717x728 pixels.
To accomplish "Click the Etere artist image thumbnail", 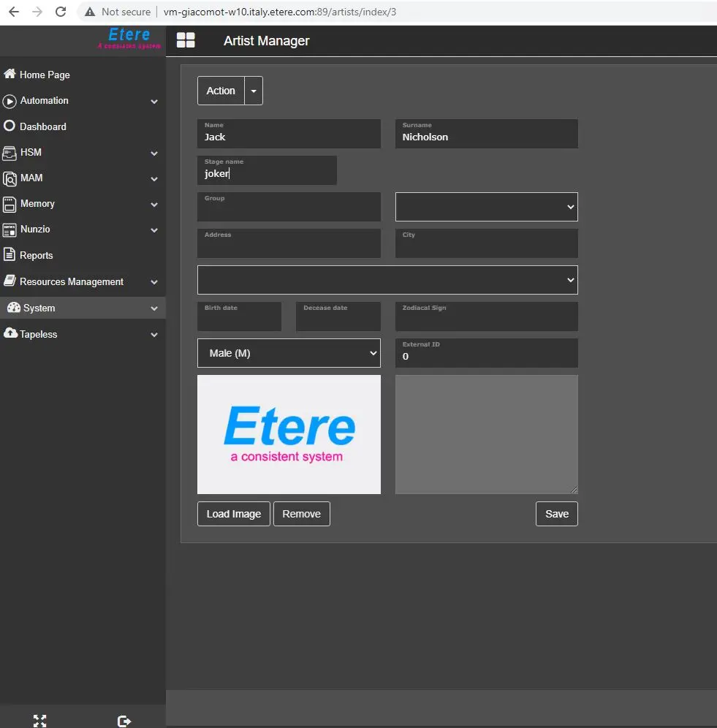I will [289, 434].
